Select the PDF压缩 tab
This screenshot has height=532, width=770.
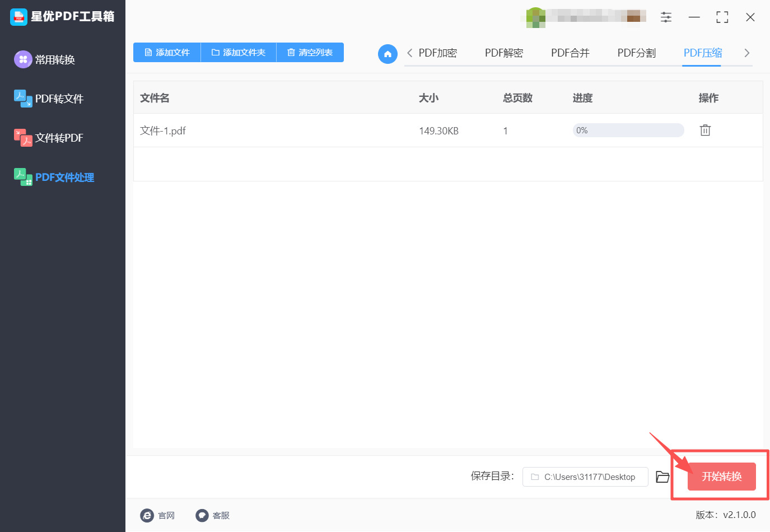pos(702,53)
